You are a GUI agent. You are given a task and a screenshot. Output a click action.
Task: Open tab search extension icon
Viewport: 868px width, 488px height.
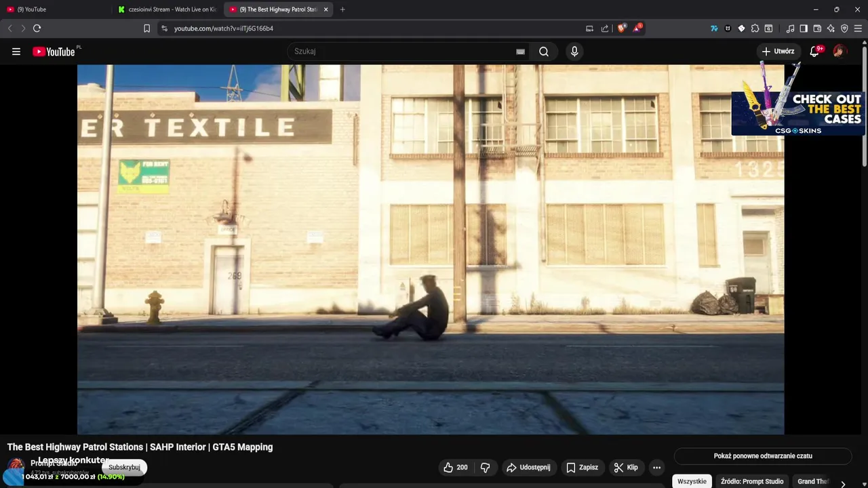[x=768, y=28]
